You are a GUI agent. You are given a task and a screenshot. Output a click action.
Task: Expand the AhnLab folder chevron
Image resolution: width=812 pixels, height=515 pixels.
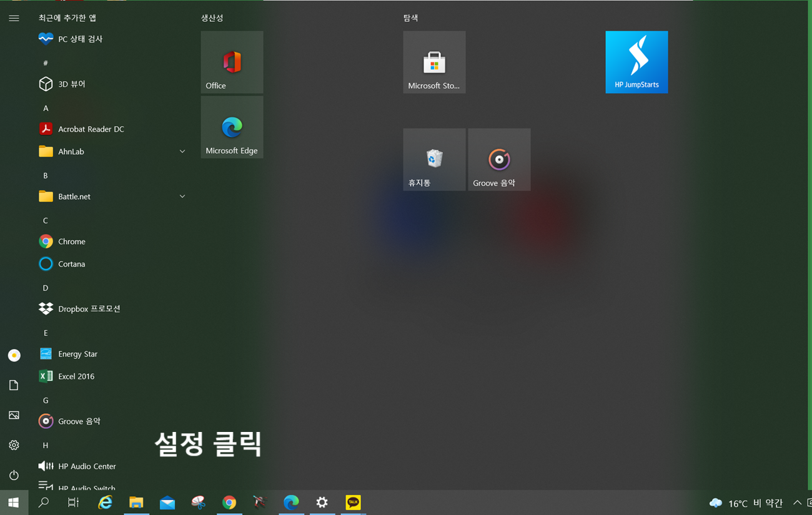[x=182, y=152]
